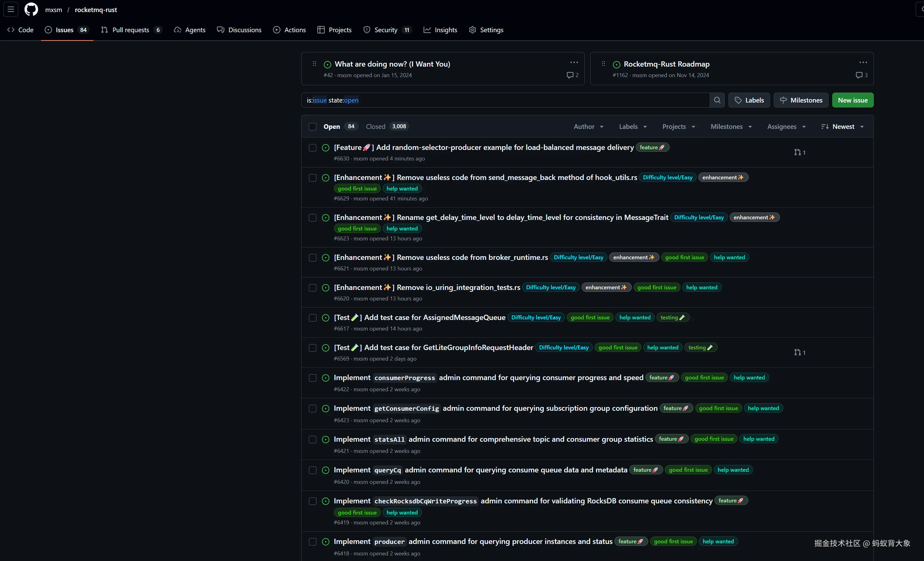Open the Milestones button
Viewport: 924px width, 561px height.
(801, 100)
